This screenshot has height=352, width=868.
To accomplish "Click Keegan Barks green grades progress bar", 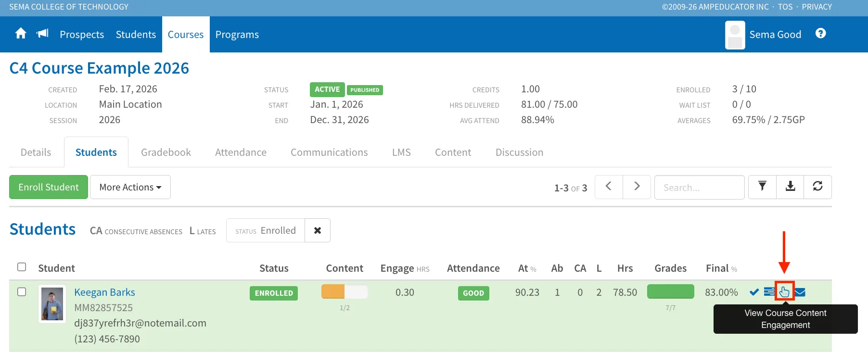I will click(x=671, y=291).
